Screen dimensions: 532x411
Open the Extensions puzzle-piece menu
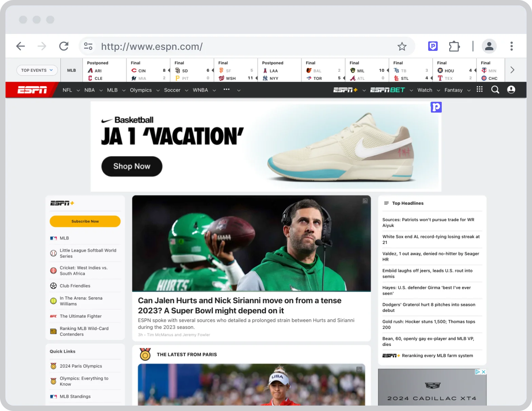pyautogui.click(x=454, y=46)
